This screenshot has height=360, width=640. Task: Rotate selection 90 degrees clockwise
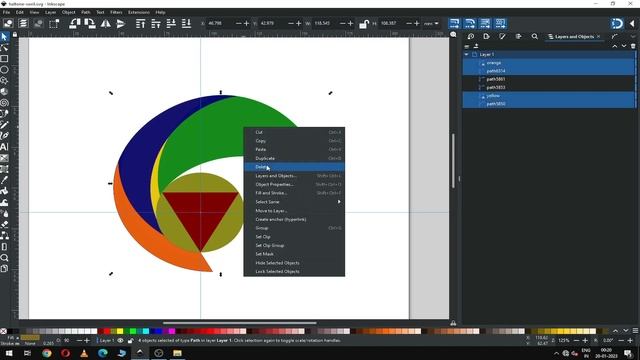coord(90,23)
